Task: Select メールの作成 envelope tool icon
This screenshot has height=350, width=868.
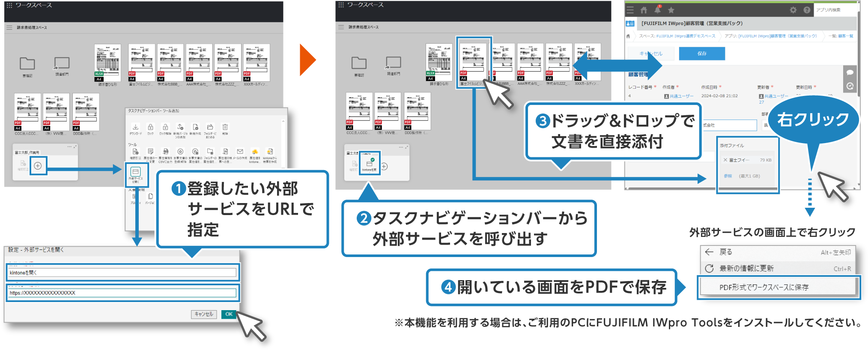Action: 240,152
